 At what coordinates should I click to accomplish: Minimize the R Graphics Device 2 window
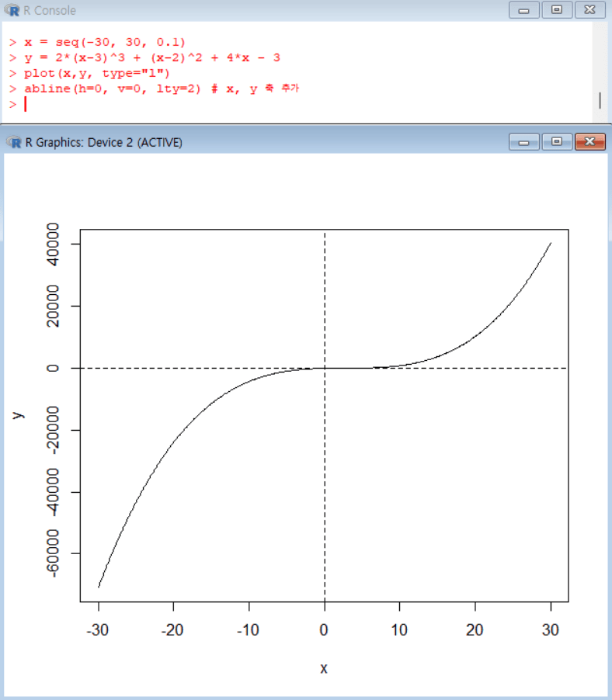523,142
